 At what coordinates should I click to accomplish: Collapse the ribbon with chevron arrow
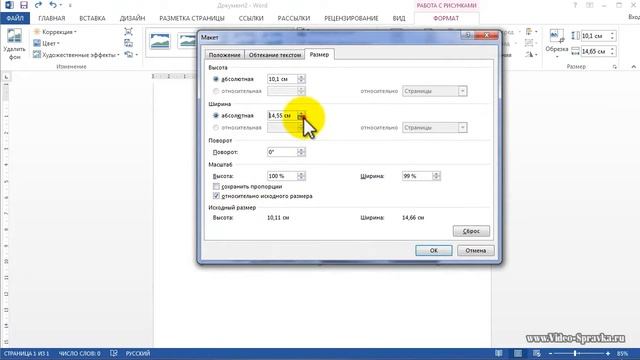pyautogui.click(x=633, y=67)
